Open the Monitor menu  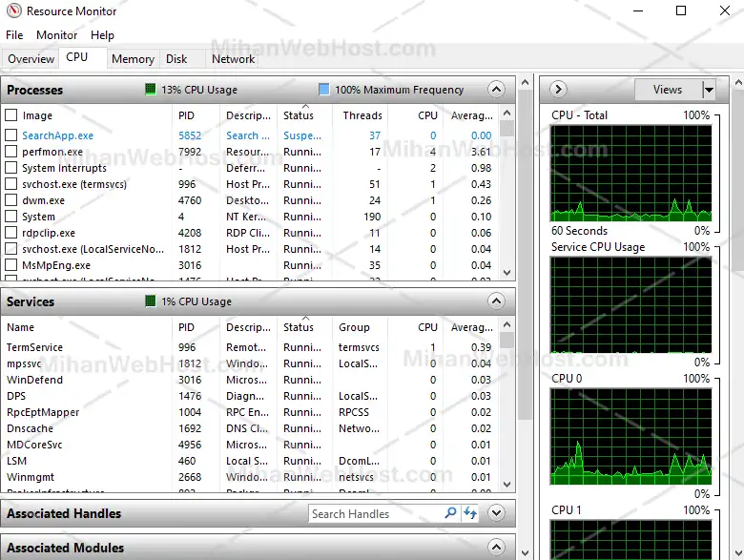[x=56, y=35]
